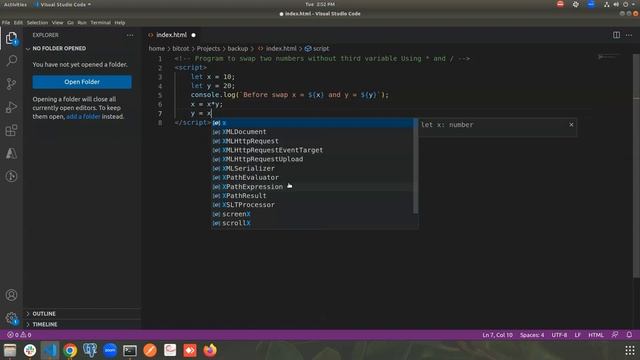
Task: Open editor More Actions ellipsis
Action: coord(629,35)
